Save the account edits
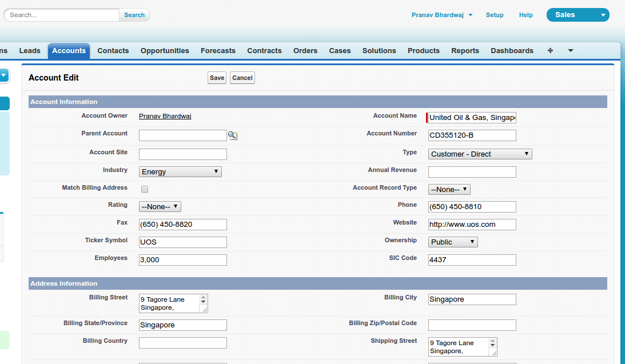 click(x=217, y=78)
